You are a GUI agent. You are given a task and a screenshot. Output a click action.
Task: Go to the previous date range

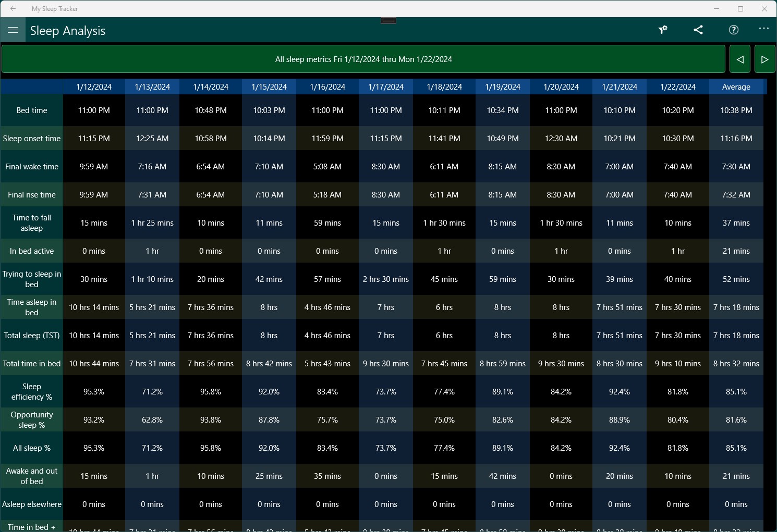pos(740,59)
